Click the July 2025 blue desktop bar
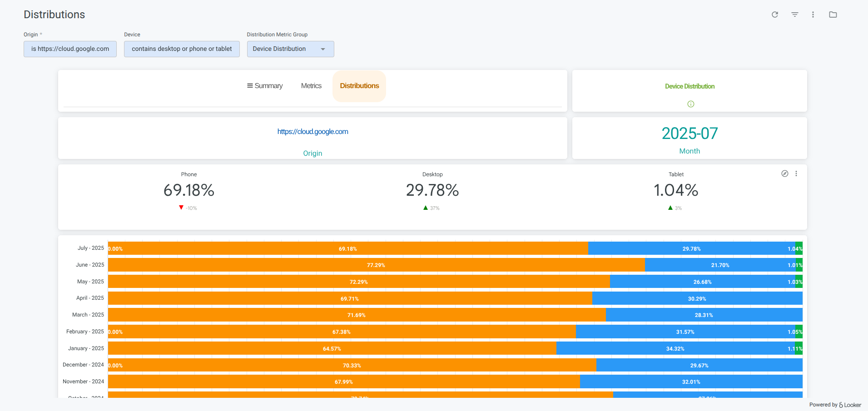This screenshot has width=868, height=411. (691, 248)
